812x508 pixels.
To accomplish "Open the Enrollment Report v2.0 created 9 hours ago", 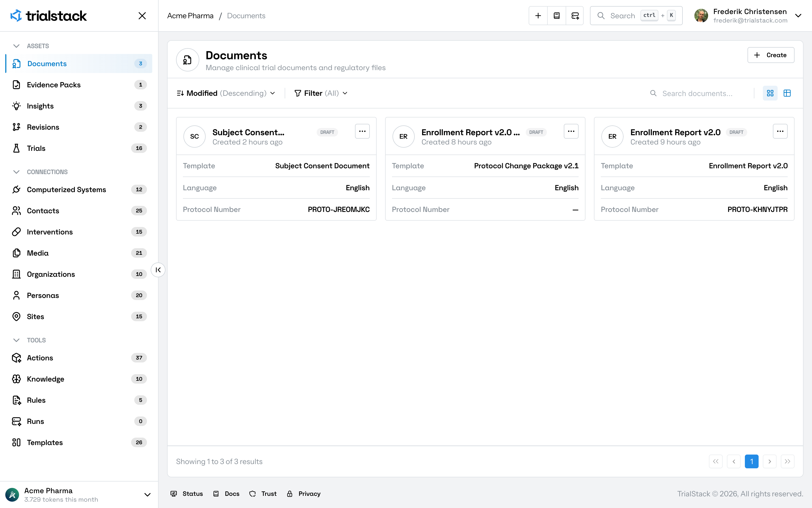I will tap(675, 132).
